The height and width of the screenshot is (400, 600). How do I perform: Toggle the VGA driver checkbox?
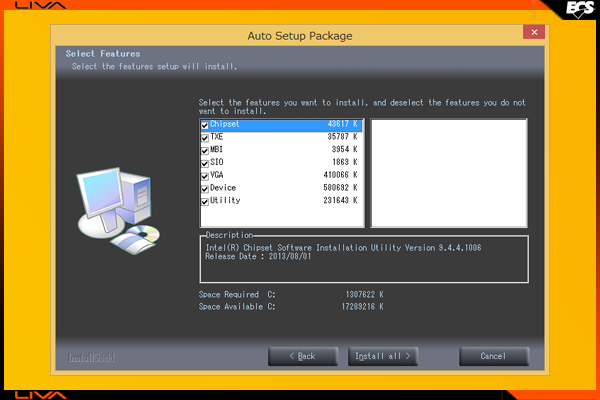click(x=205, y=176)
